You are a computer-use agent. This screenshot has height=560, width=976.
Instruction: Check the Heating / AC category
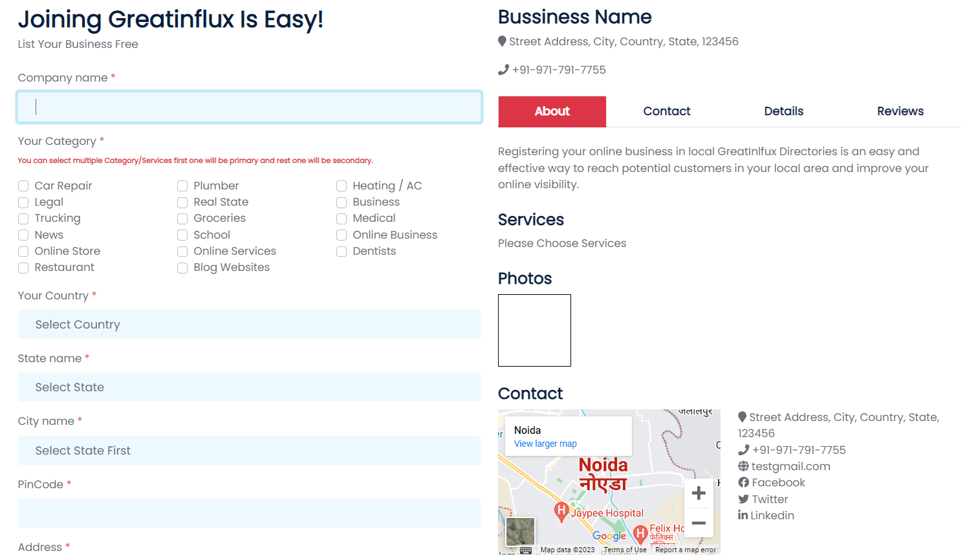point(342,186)
